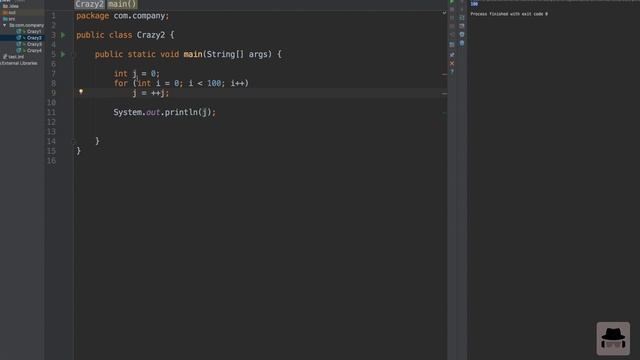
Task: Fold the main method at line 5
Action: click(74, 54)
